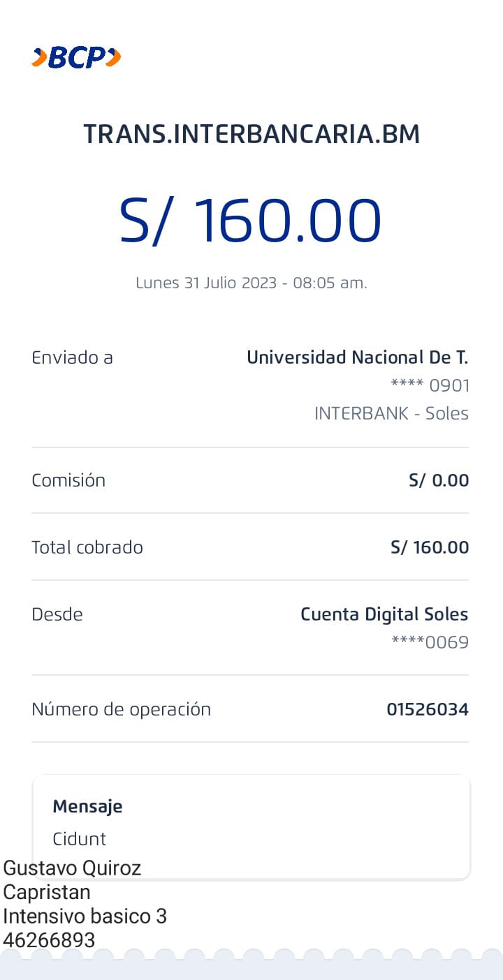Tap the Total cobrado label
The height and width of the screenshot is (980, 503).
point(87,547)
